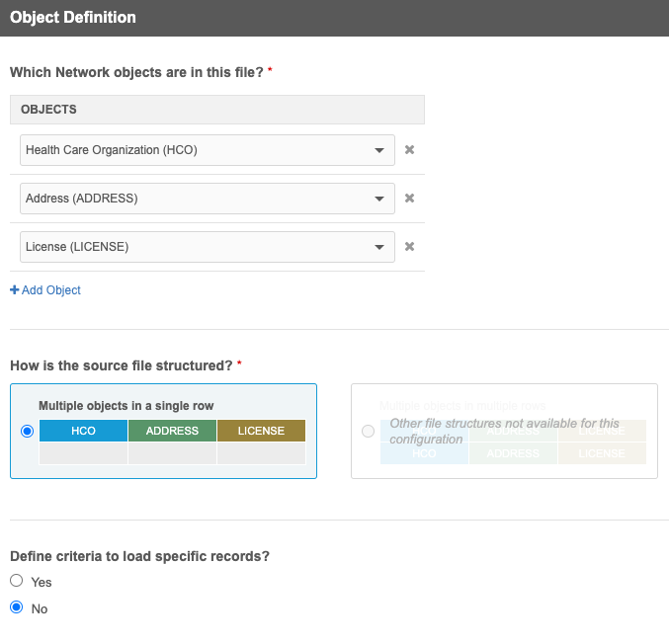This screenshot has width=669, height=644.
Task: Delete the License object row
Action: tap(409, 247)
